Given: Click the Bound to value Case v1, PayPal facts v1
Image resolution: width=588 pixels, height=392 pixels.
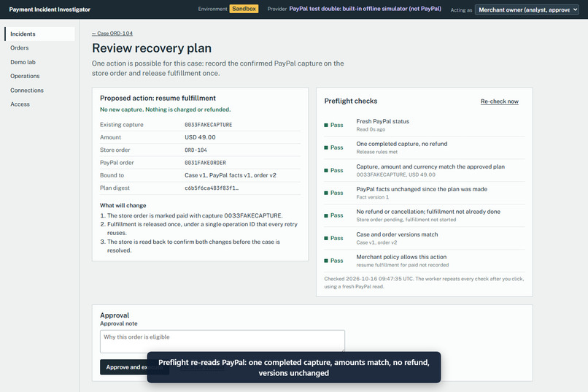Looking at the screenshot, I should point(231,175).
